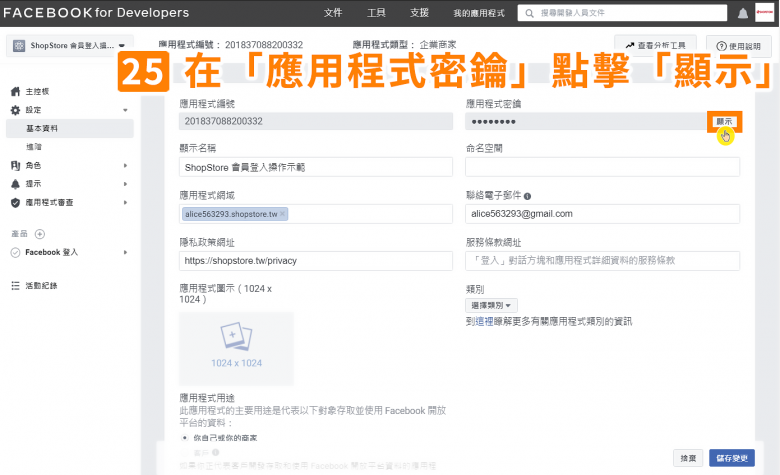780x475 pixels.
Task: Click the notifications bell icon
Action: pyautogui.click(x=743, y=13)
